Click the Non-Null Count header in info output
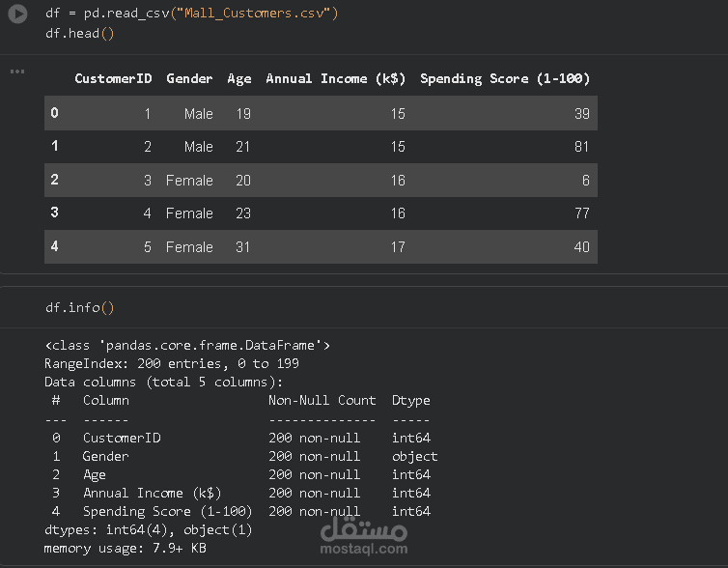The image size is (728, 568). (x=322, y=400)
